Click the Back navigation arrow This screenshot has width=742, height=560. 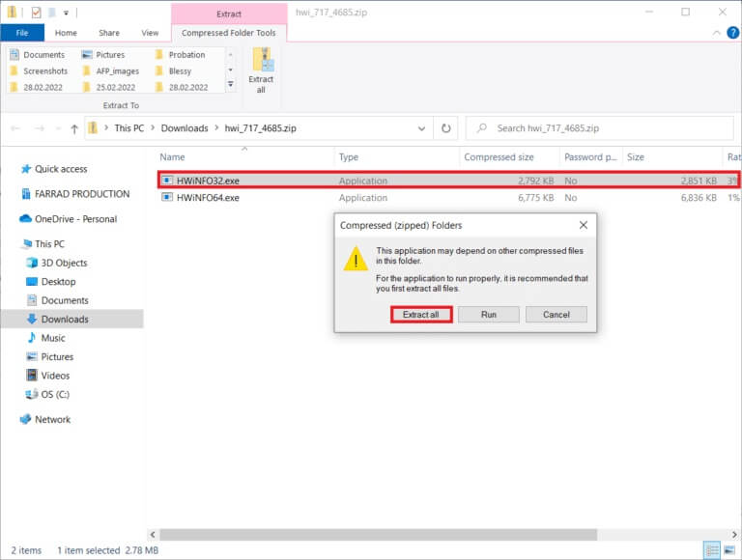(15, 128)
